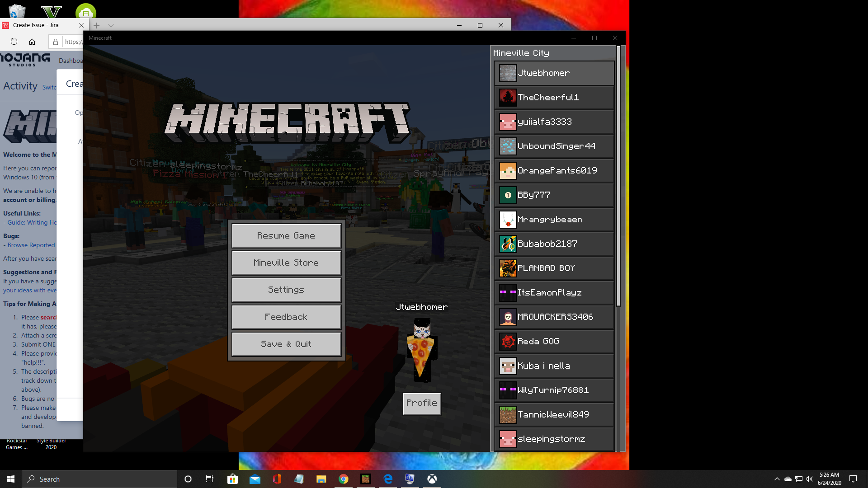Viewport: 868px width, 488px height.
Task: Open the Profile button under character
Action: click(421, 403)
